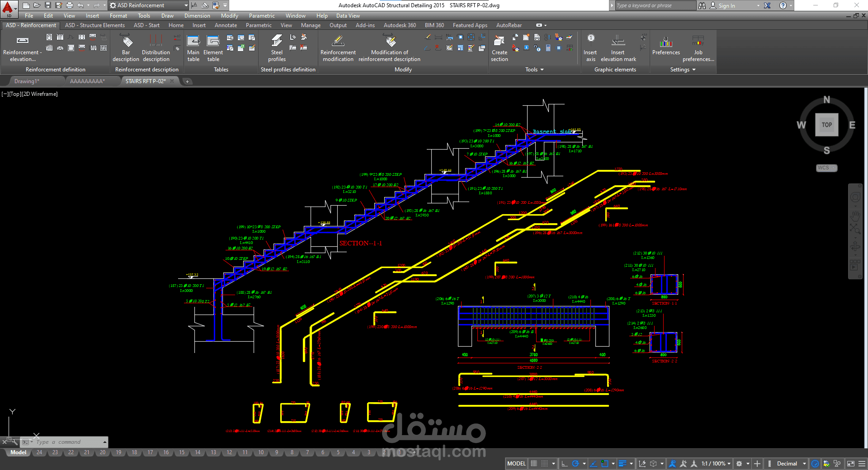Screen dimensions: 868x470
Task: Click the MODEL space button in status bar
Action: pos(516,464)
